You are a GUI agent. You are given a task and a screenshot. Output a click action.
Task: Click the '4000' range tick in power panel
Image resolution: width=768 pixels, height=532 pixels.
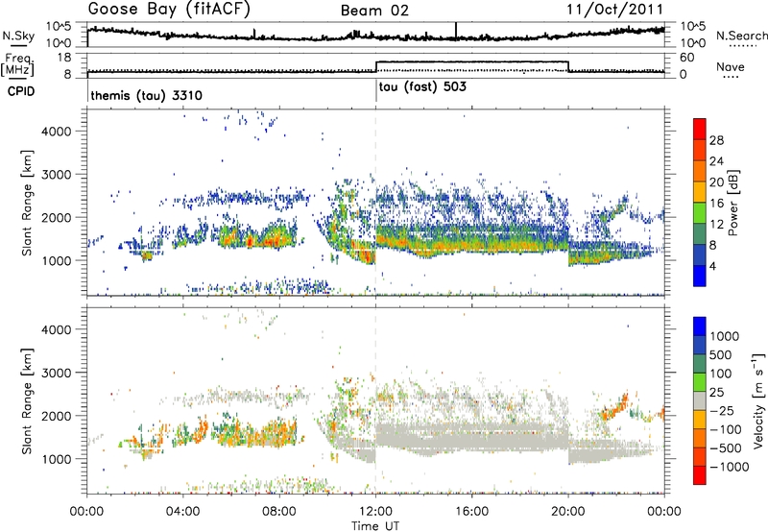(57, 132)
